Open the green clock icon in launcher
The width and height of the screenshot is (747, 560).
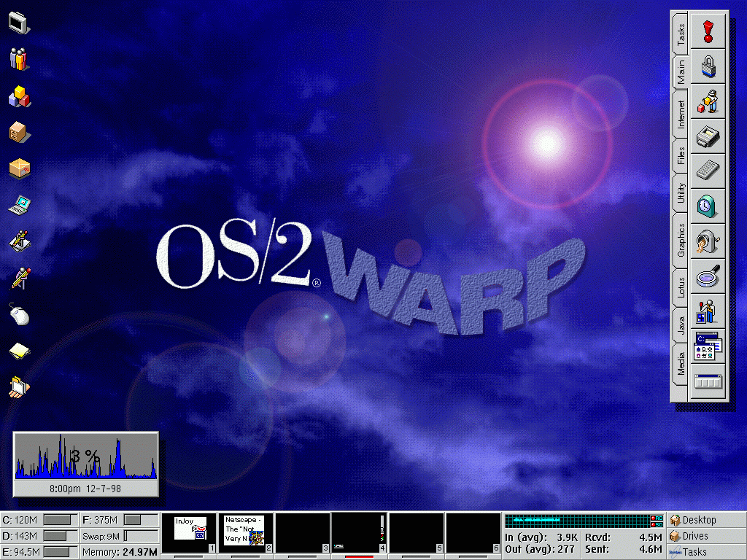[708, 206]
